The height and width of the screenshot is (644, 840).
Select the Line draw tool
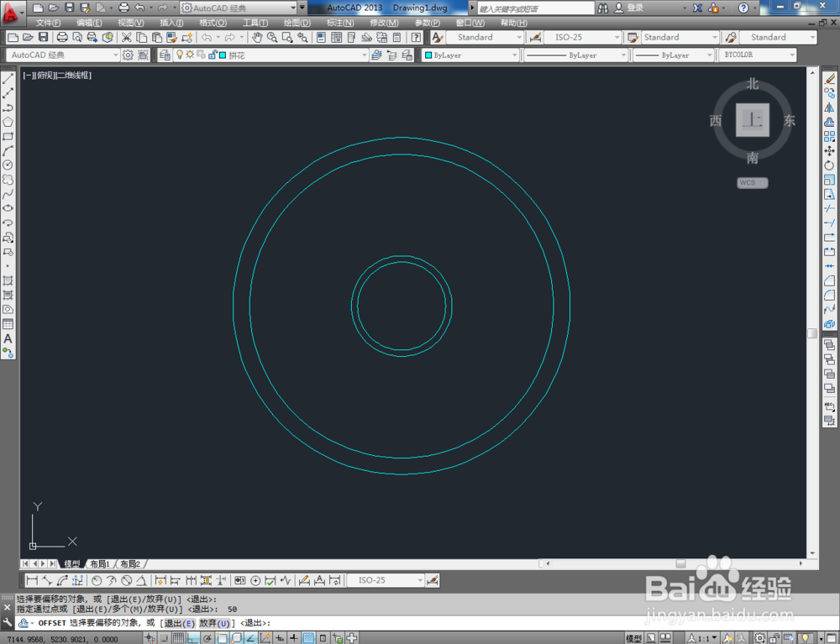click(8, 79)
